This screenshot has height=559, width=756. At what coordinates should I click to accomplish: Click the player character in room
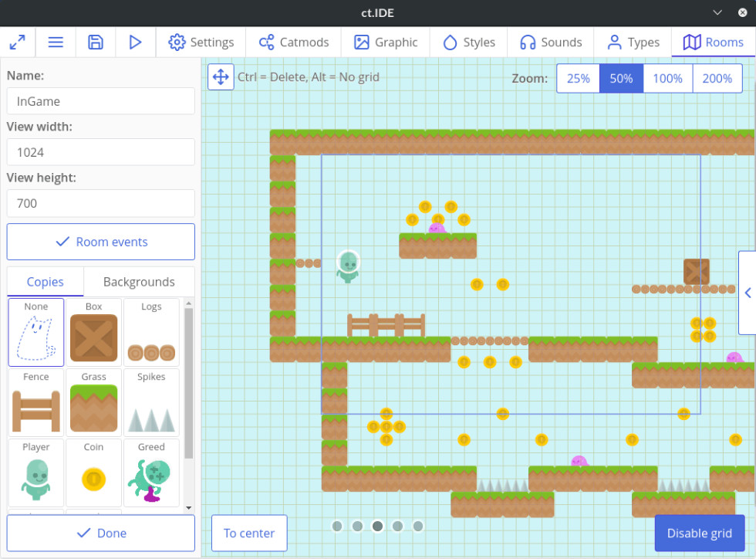(348, 266)
